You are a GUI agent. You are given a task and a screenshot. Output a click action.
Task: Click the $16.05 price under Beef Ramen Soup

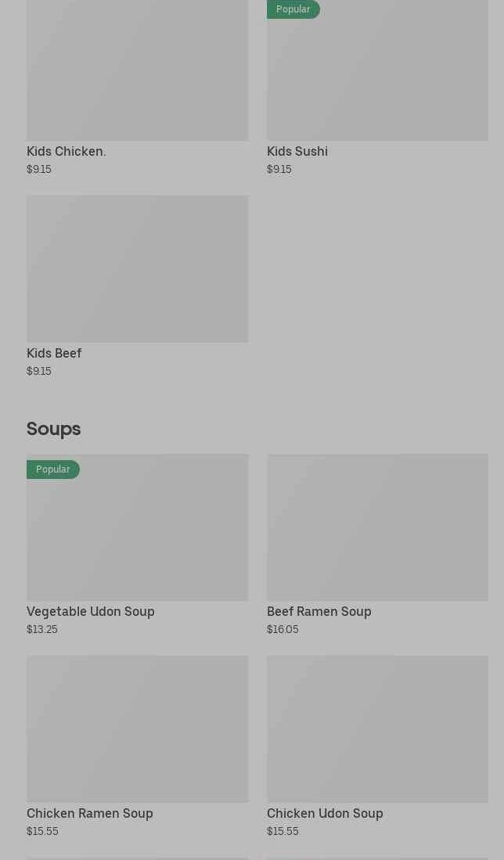pyautogui.click(x=283, y=629)
